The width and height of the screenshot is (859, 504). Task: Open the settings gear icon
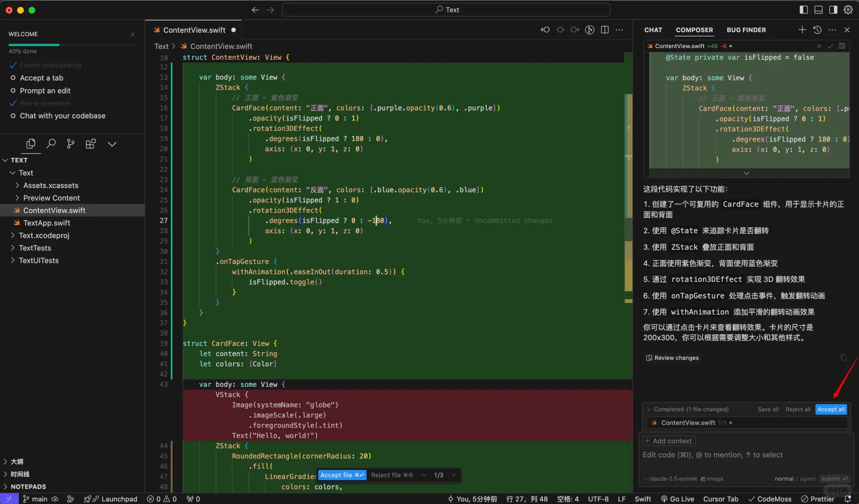pos(848,10)
